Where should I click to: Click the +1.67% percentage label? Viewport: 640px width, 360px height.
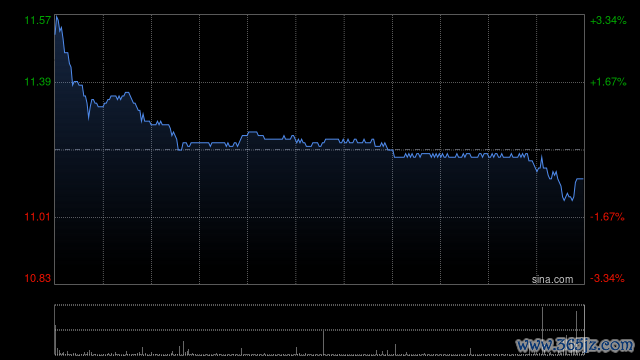click(608, 82)
